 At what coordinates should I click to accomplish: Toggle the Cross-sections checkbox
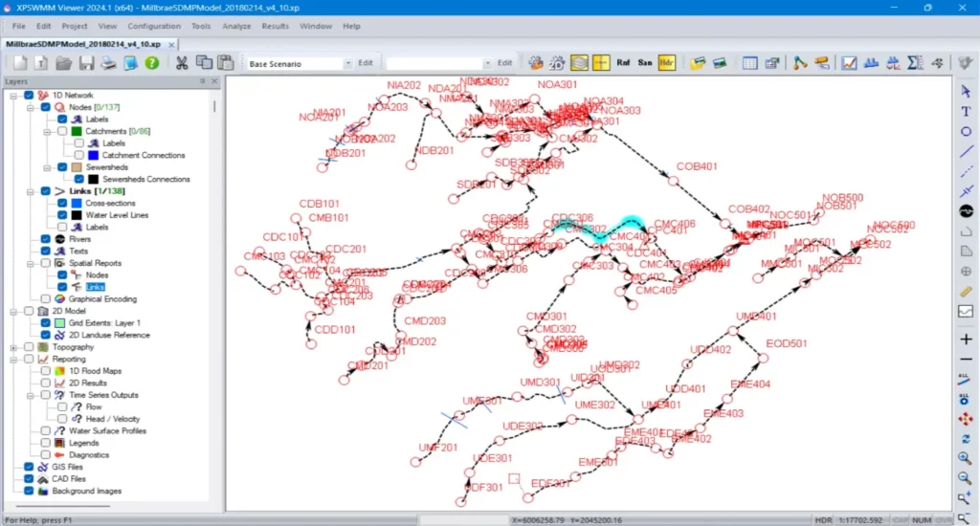pyautogui.click(x=62, y=203)
